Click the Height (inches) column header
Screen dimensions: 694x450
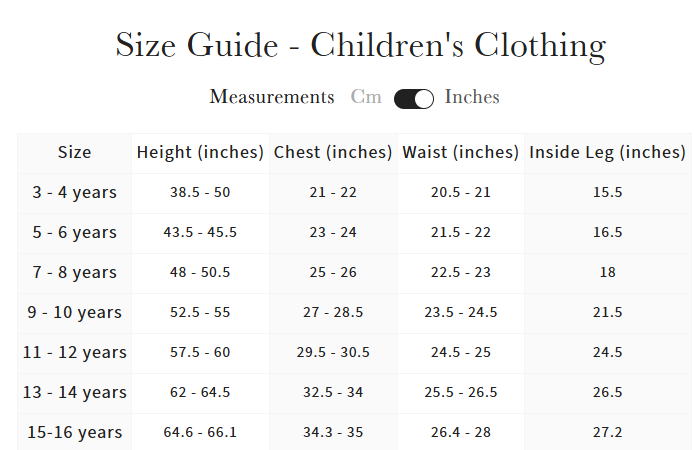[200, 153]
